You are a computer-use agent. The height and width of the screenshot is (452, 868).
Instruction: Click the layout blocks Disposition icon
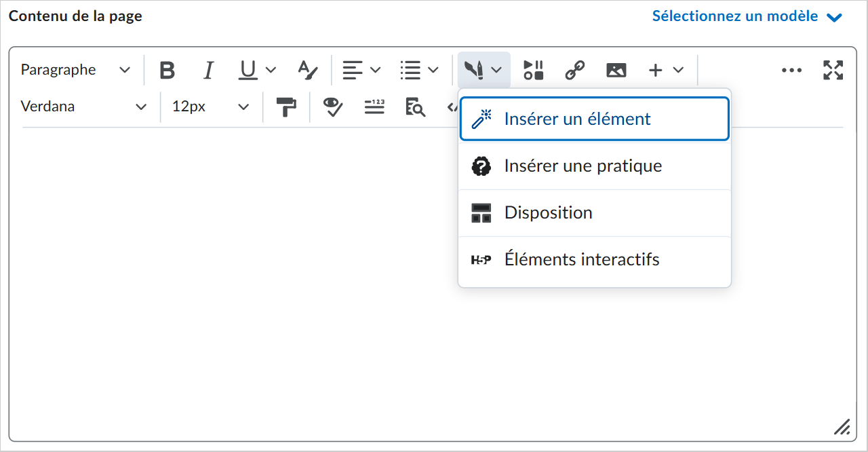[x=481, y=212]
